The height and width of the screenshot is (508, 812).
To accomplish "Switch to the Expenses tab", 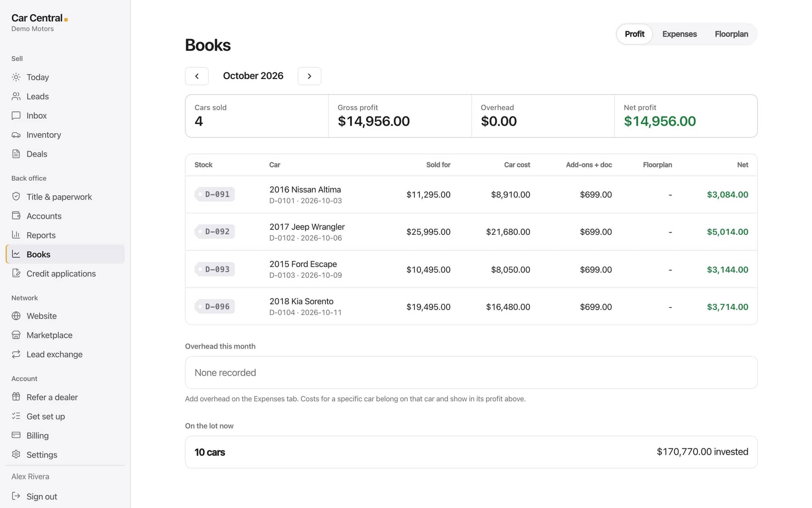I will 679,34.
